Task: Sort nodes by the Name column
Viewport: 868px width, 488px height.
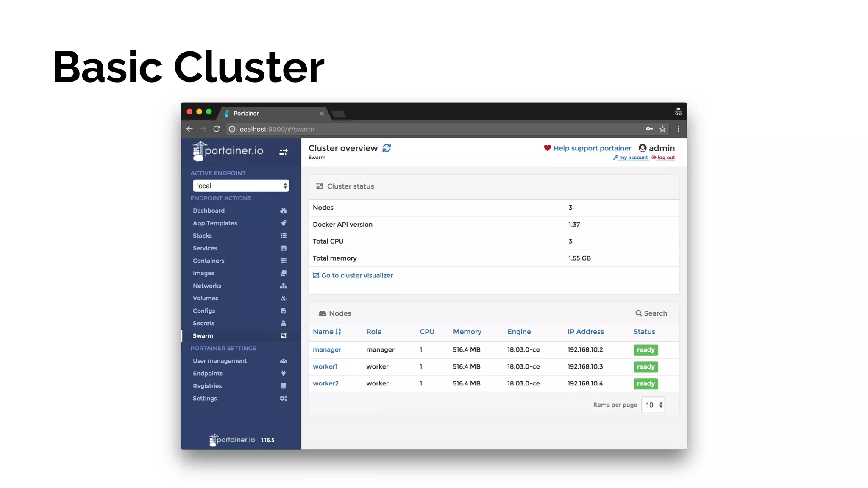Action: pos(327,332)
